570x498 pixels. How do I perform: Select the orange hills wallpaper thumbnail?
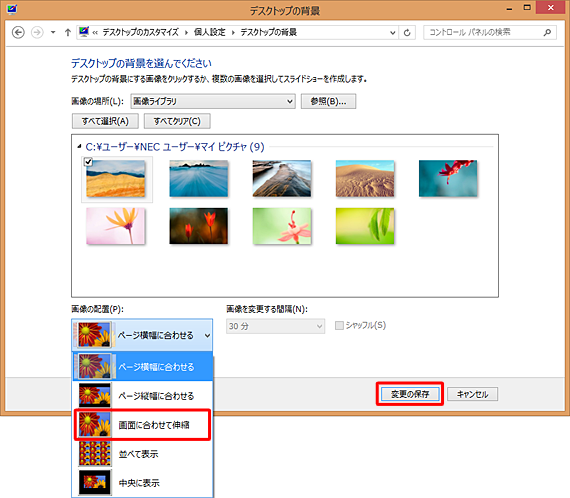[x=116, y=178]
